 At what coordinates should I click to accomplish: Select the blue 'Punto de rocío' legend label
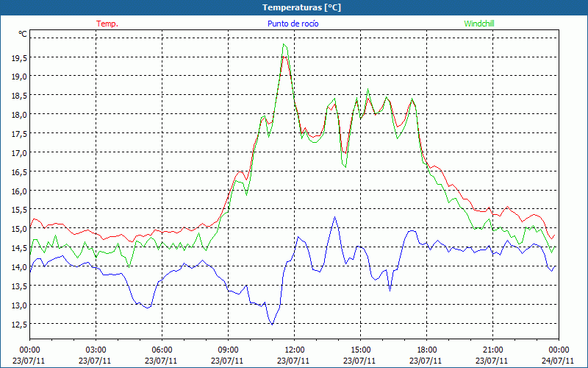[x=293, y=24]
